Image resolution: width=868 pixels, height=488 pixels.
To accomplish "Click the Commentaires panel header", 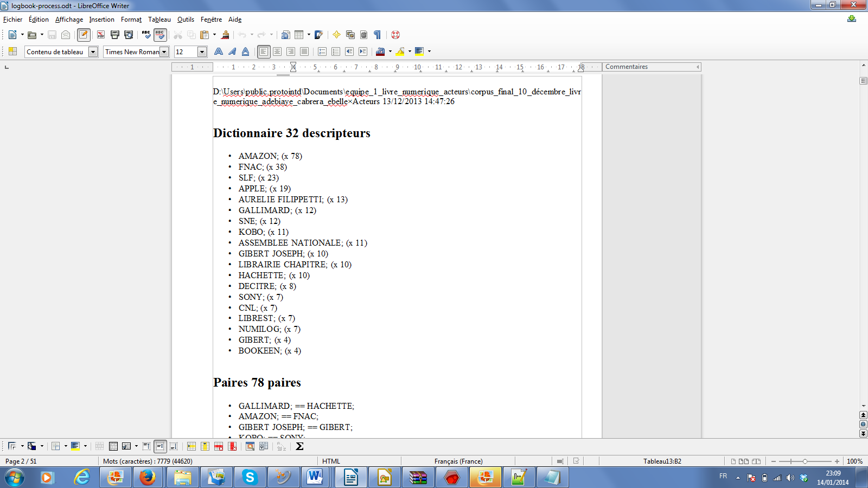I will [x=652, y=67].
